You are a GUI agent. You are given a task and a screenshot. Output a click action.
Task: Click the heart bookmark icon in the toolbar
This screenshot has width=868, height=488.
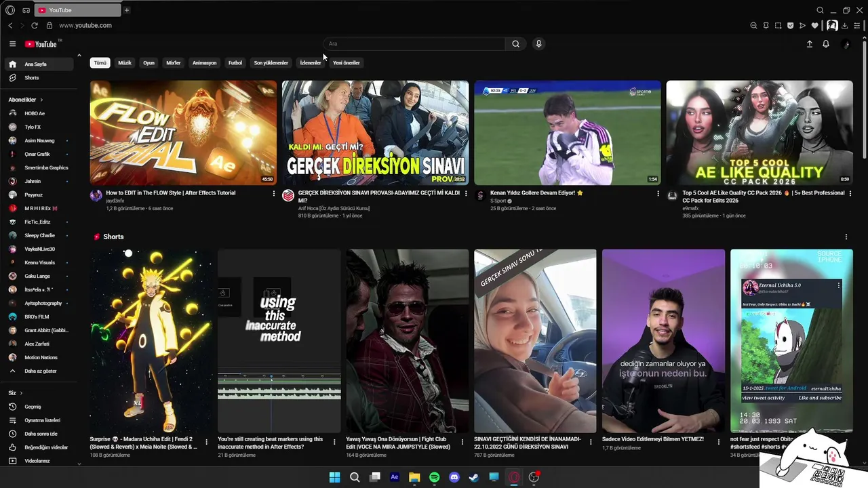coord(814,26)
